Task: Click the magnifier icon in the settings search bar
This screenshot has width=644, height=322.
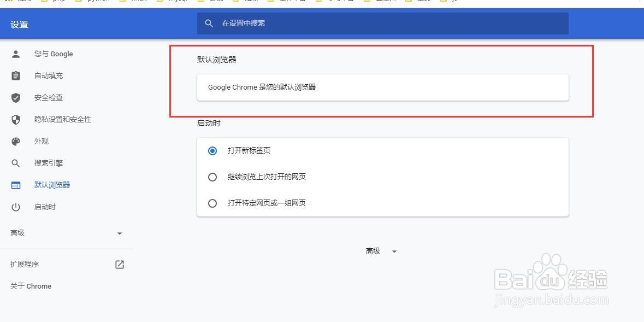Action: tap(209, 24)
